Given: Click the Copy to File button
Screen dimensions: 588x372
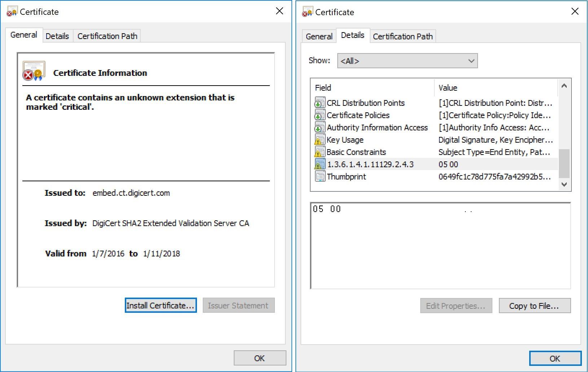Looking at the screenshot, I should click(x=534, y=306).
